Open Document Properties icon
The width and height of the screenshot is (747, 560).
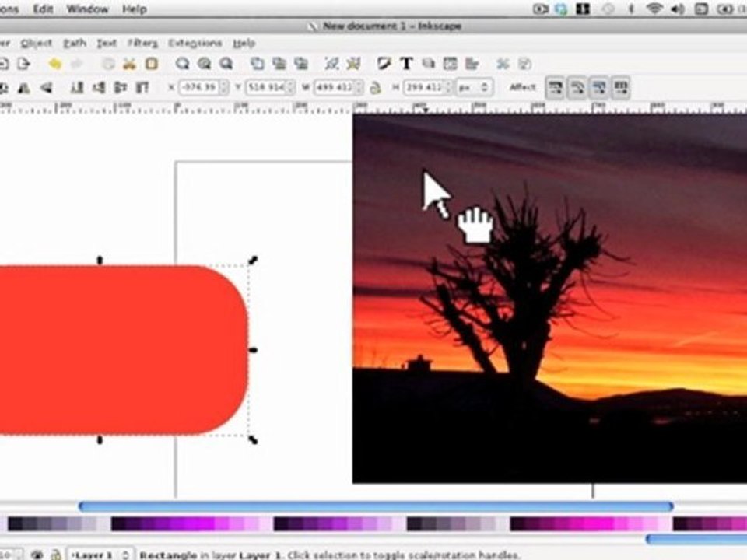coord(524,64)
